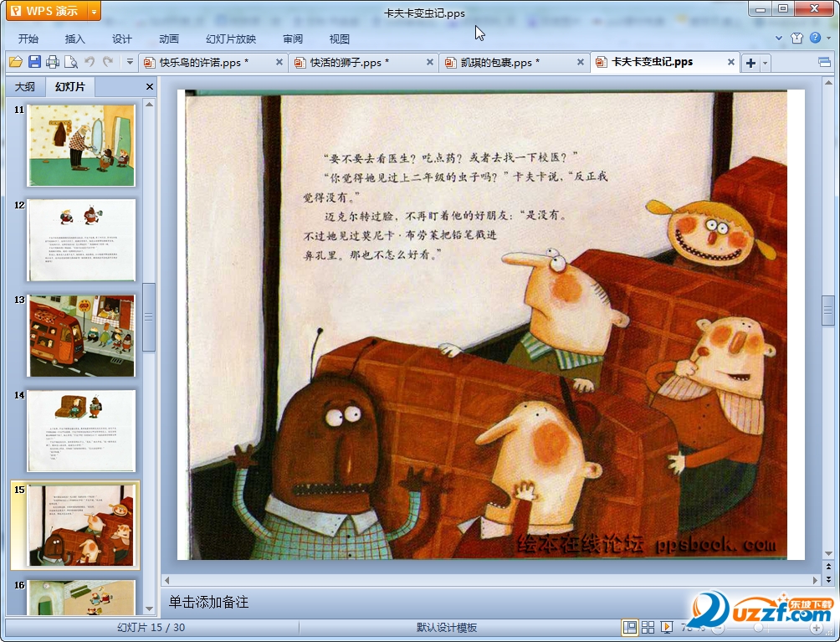
Task: Expand the new tab dropdown arrow
Action: click(765, 63)
